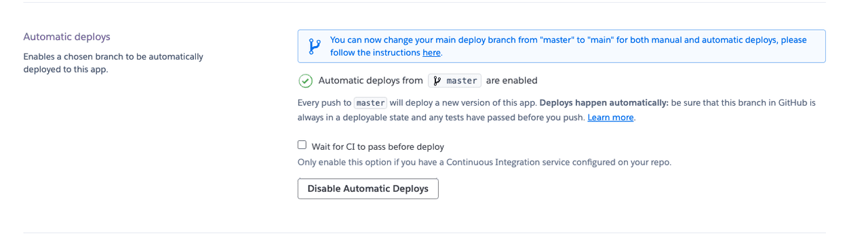Open the 'Learn more' link
This screenshot has width=868, height=250.
point(610,117)
